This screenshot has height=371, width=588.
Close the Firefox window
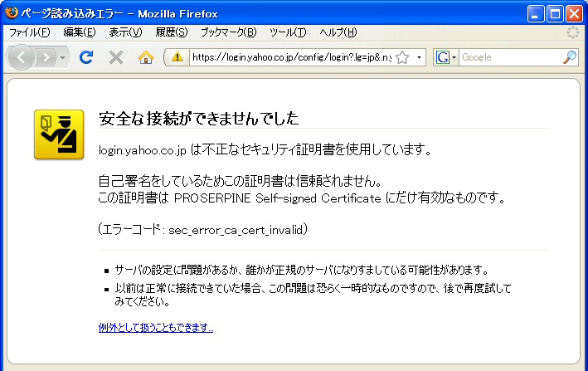(x=574, y=14)
